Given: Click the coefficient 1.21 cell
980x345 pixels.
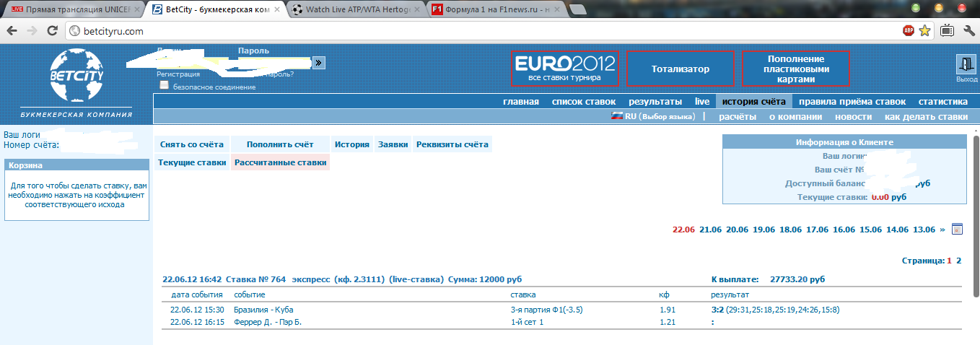Looking at the screenshot, I should point(668,322).
